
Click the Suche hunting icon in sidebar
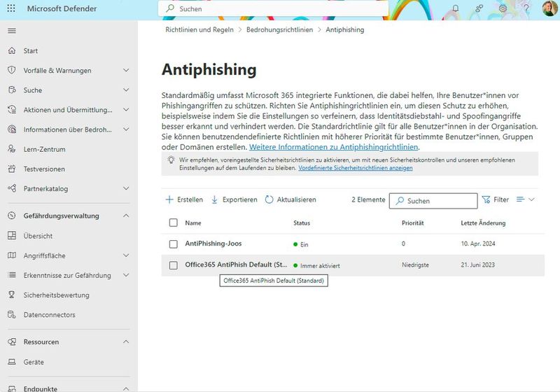click(x=12, y=90)
